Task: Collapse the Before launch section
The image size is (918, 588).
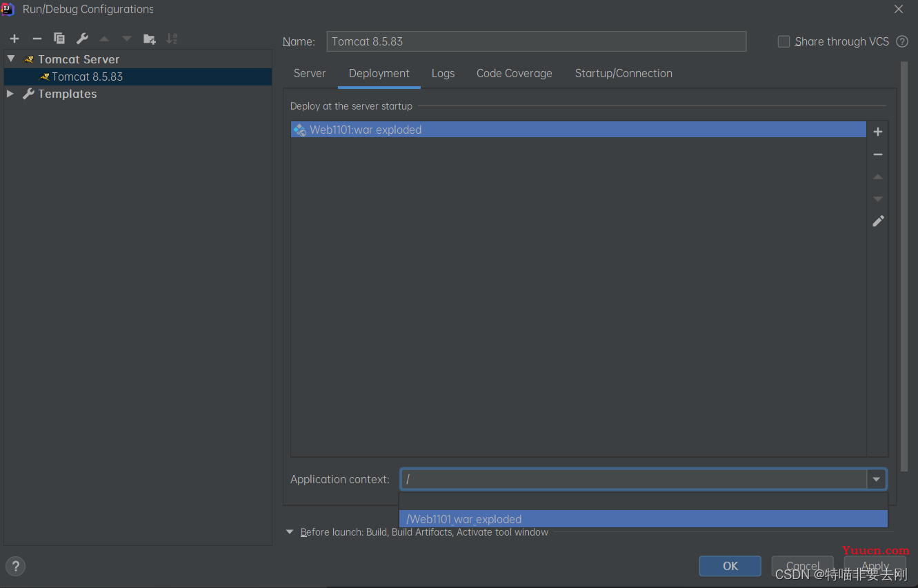Action: 290,532
